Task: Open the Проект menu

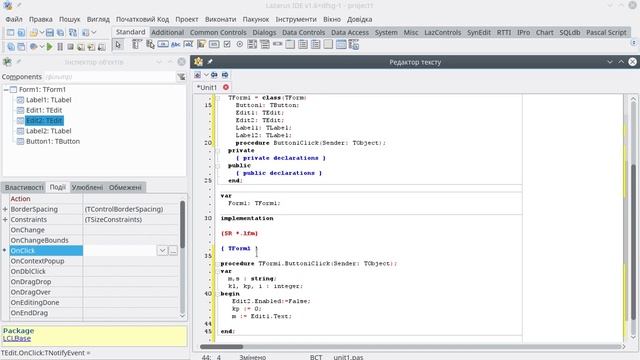Action: click(x=187, y=19)
